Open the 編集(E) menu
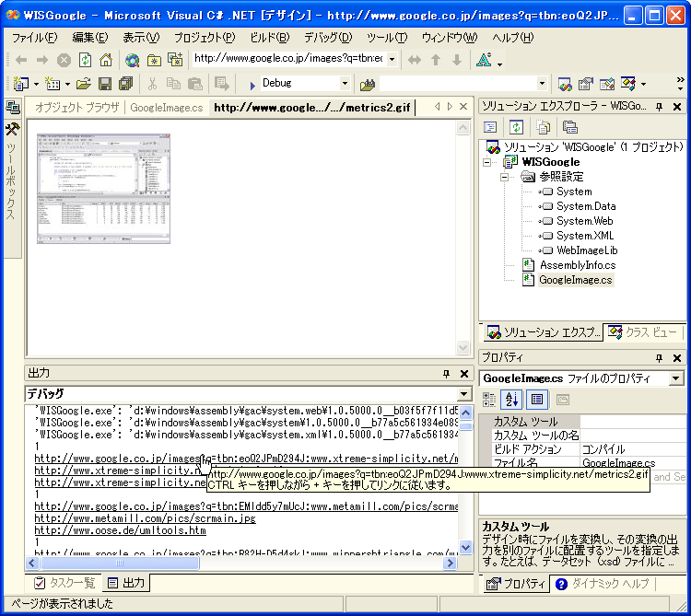 coord(90,38)
